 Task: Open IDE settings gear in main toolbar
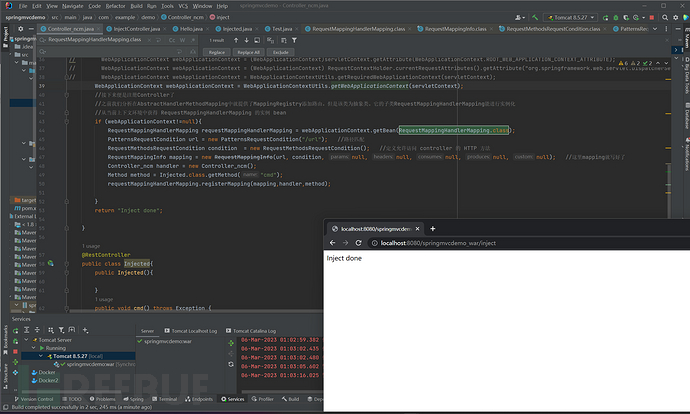[675, 18]
